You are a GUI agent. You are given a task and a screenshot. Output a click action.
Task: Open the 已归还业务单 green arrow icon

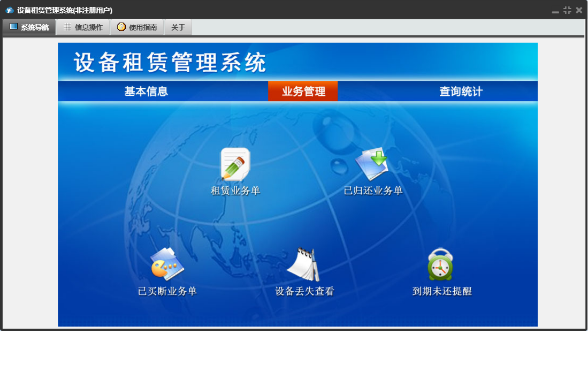click(372, 164)
